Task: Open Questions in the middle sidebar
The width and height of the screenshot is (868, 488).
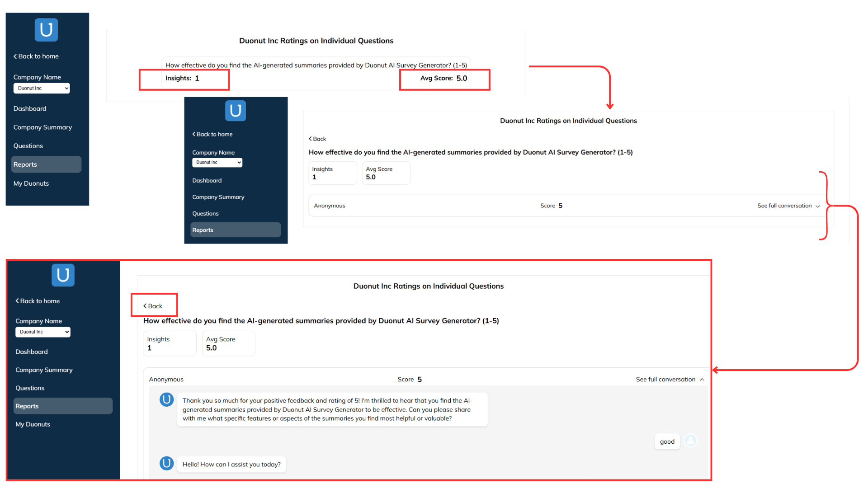Action: point(205,213)
